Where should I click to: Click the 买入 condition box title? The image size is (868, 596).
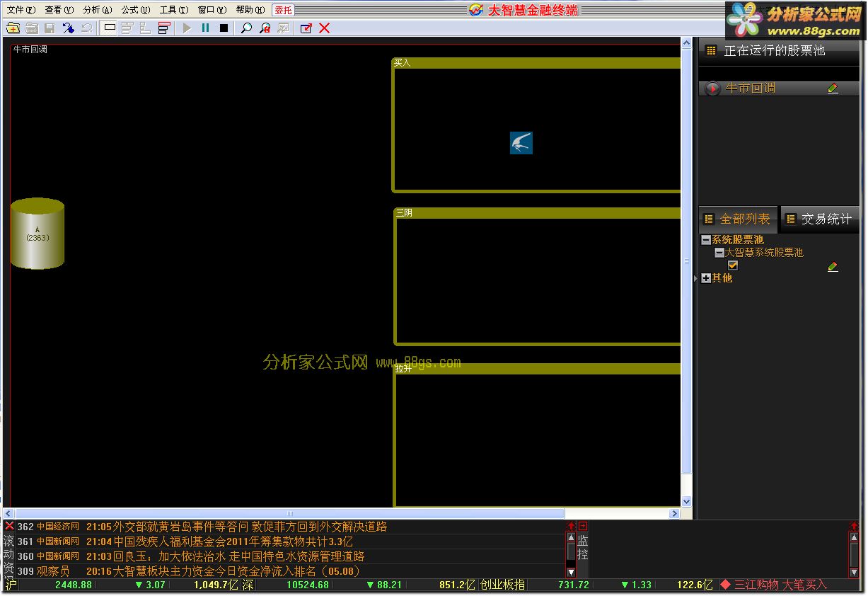click(x=402, y=63)
